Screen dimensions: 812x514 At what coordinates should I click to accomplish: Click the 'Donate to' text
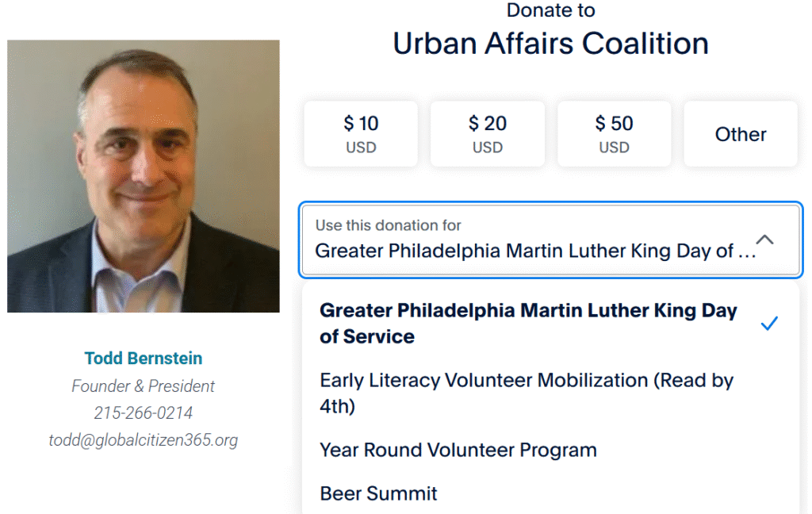tap(550, 10)
